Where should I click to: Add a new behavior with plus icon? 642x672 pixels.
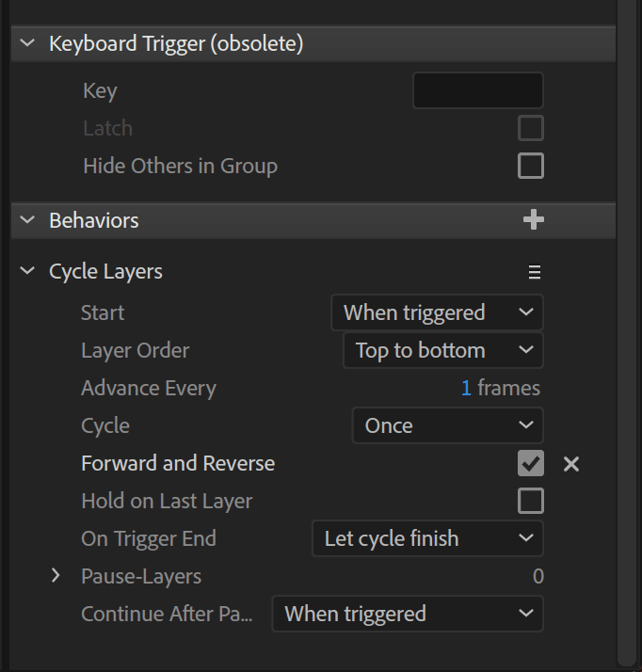pos(534,220)
